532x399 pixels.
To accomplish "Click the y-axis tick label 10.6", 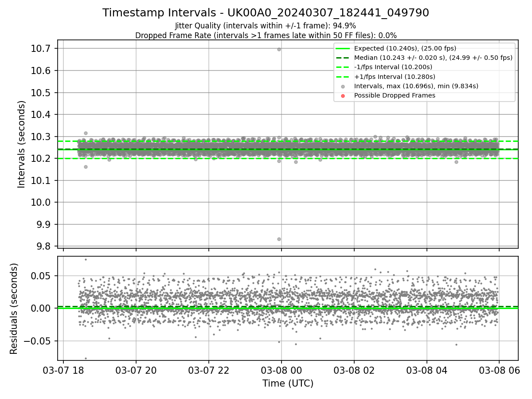I will coord(41,71).
